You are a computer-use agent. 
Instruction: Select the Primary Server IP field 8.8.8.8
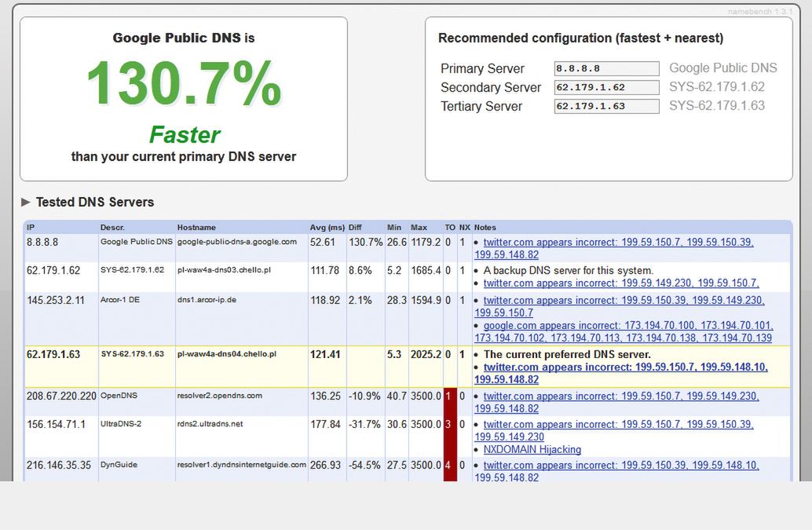coord(606,68)
